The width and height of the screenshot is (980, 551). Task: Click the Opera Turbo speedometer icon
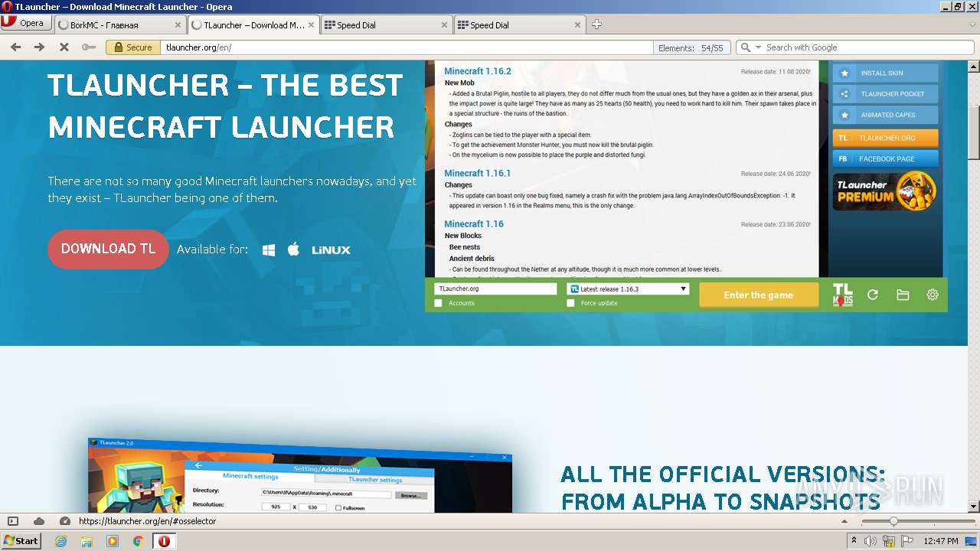64,521
